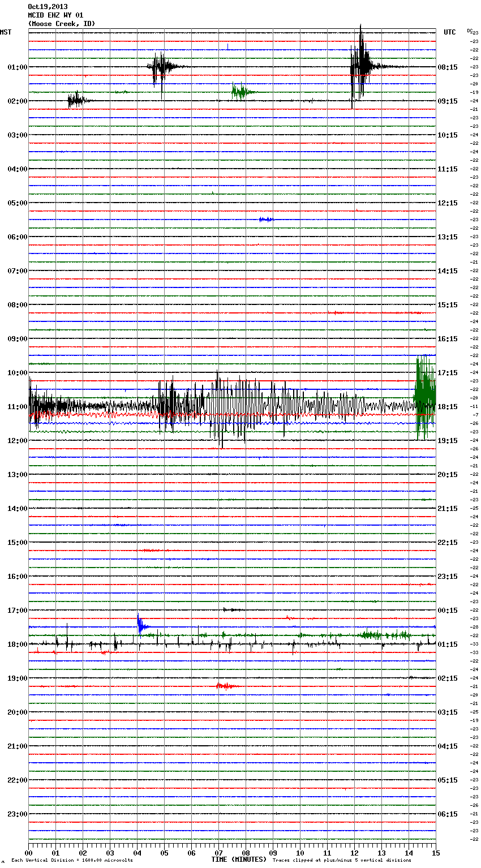
Task: Select the 10:00 MST time label
Action: (18, 373)
